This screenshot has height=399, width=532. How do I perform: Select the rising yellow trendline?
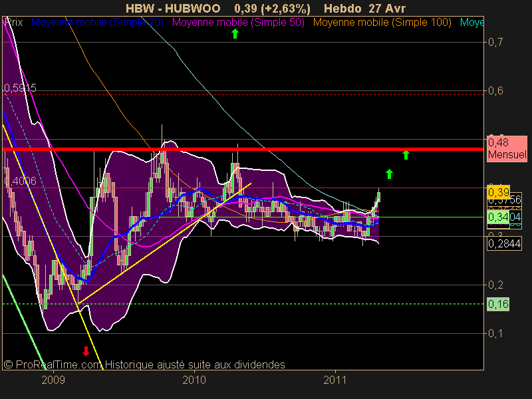(164, 243)
